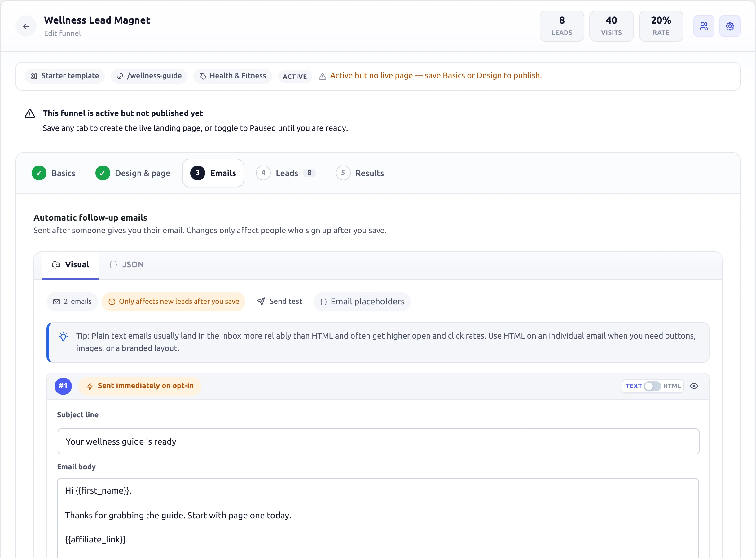Click the Starter template chip
The width and height of the screenshot is (756, 558).
pos(65,76)
